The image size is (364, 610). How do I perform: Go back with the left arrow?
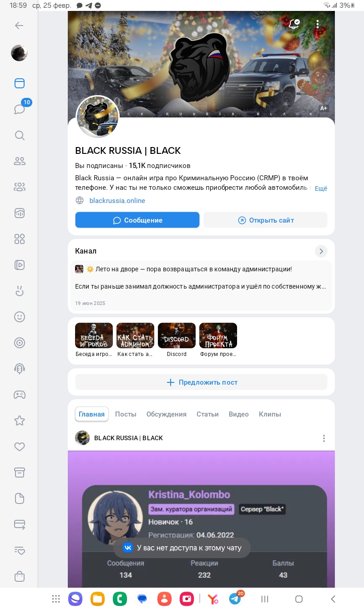[x=19, y=25]
